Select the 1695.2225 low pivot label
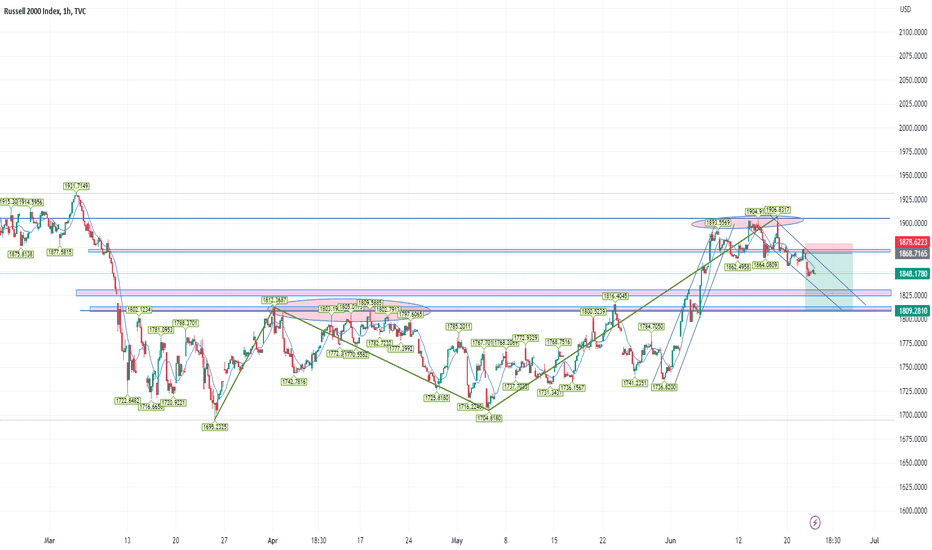This screenshot has width=932, height=550. coord(215,427)
